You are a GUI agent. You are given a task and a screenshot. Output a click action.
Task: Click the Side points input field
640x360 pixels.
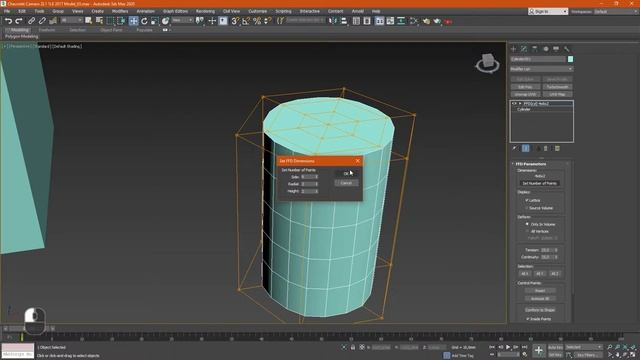[309, 177]
